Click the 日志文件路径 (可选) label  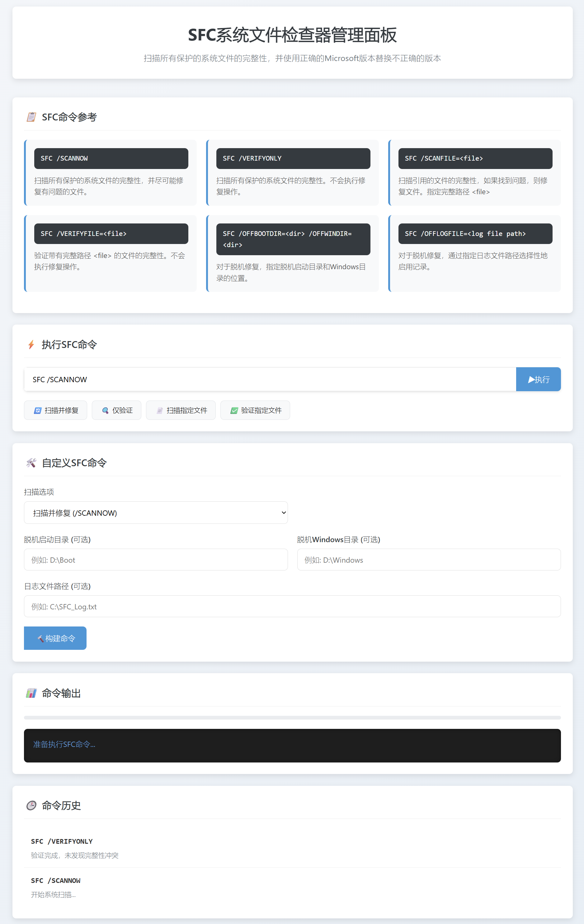point(57,586)
